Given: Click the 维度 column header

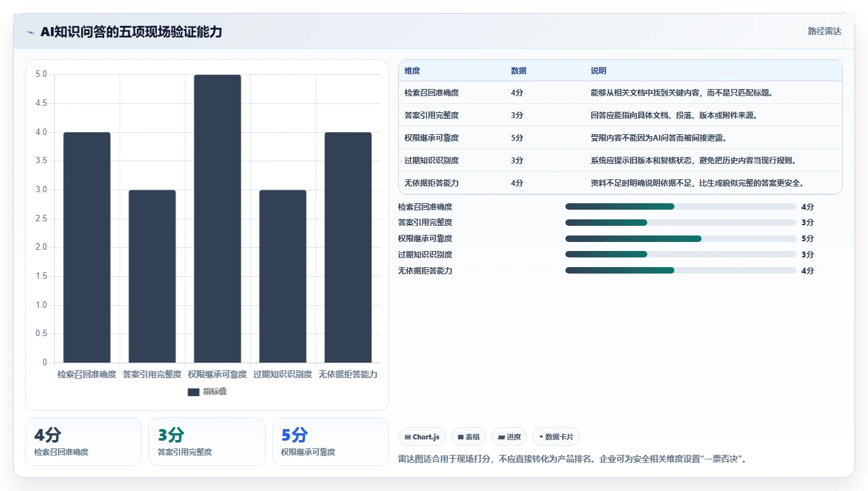Looking at the screenshot, I should coord(412,71).
